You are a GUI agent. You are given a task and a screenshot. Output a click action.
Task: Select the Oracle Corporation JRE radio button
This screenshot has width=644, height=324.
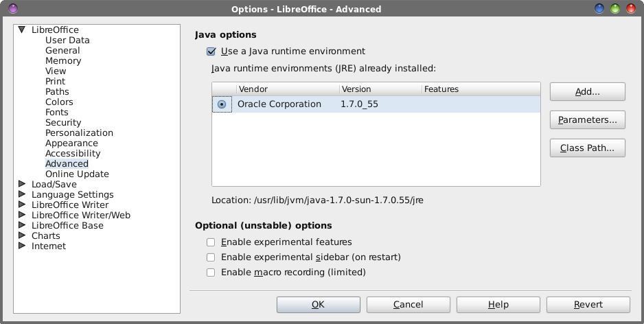[x=222, y=104]
